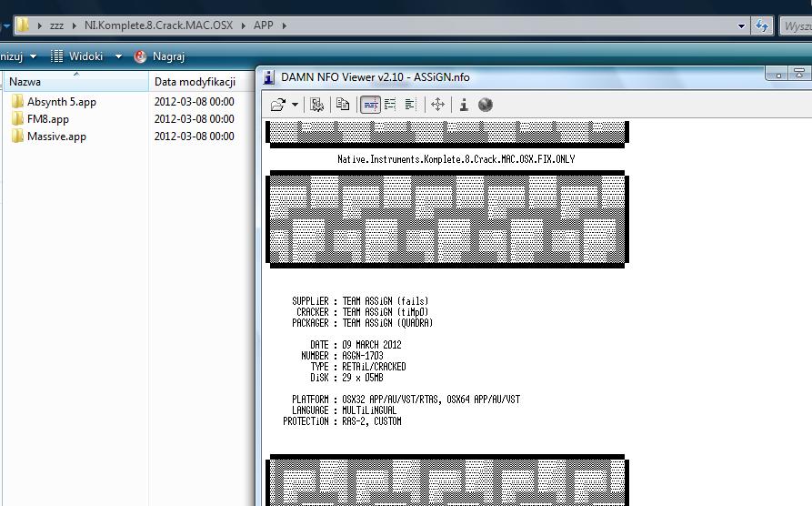Click the SUPPLiER line in the NFO text
The width and height of the screenshot is (812, 506).
[360, 301]
